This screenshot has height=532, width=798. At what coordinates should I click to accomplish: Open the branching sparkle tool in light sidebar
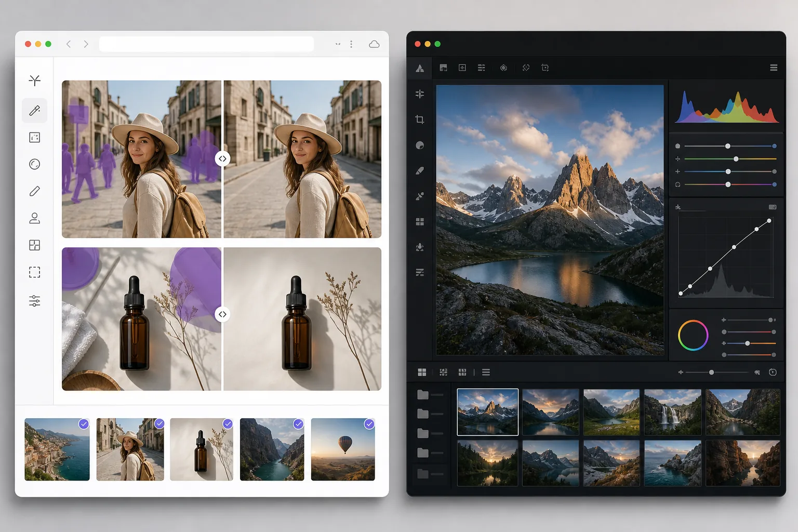[x=34, y=80]
